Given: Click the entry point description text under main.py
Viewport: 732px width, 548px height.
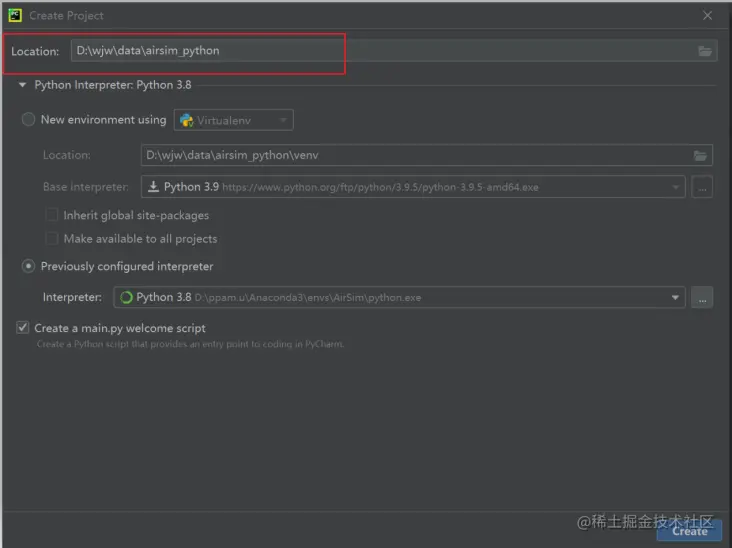Looking at the screenshot, I should (x=190, y=344).
